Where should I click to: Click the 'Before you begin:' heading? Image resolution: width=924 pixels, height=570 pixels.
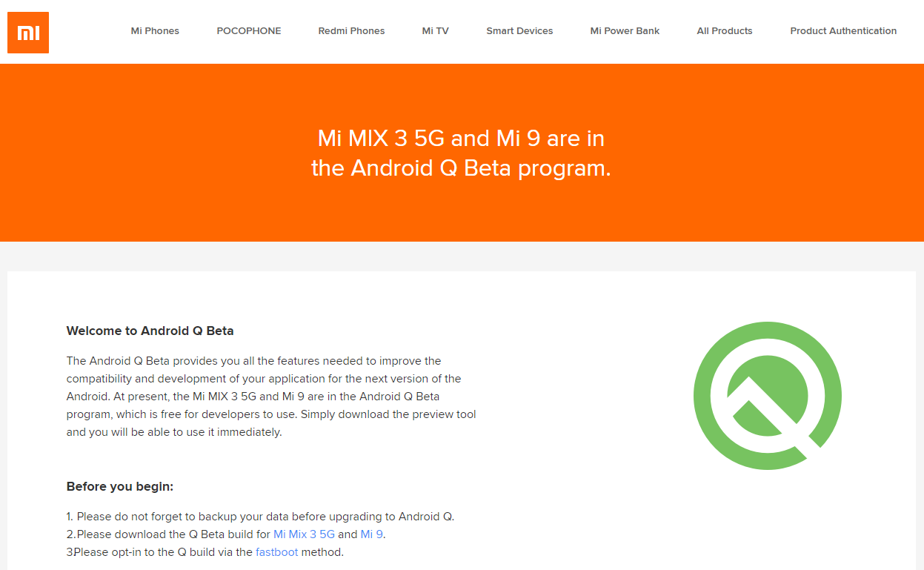120,487
